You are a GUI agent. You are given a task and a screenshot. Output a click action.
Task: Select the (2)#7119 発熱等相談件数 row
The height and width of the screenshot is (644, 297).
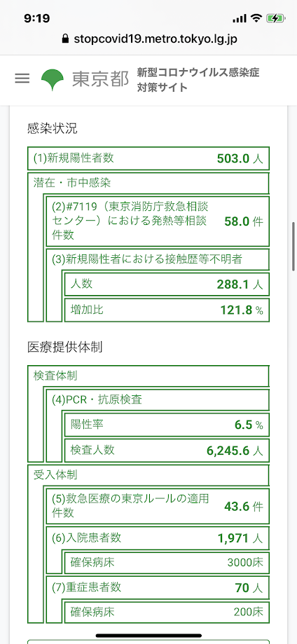[x=158, y=221]
